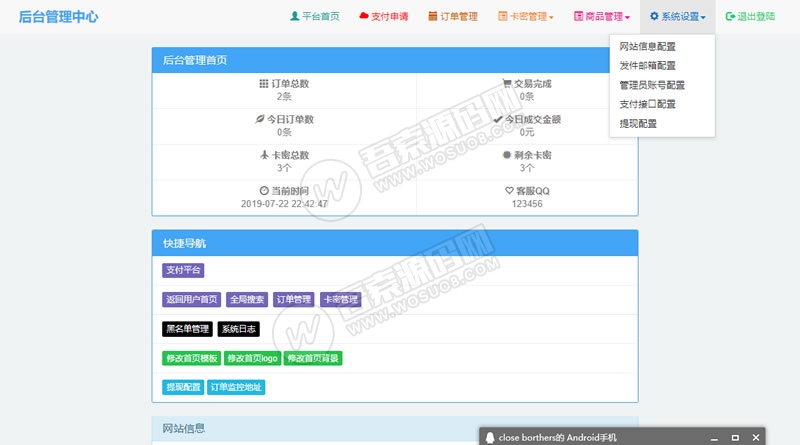The height and width of the screenshot is (445, 800).
Task: Expand the 商品管理 dropdown caret
Action: point(627,18)
